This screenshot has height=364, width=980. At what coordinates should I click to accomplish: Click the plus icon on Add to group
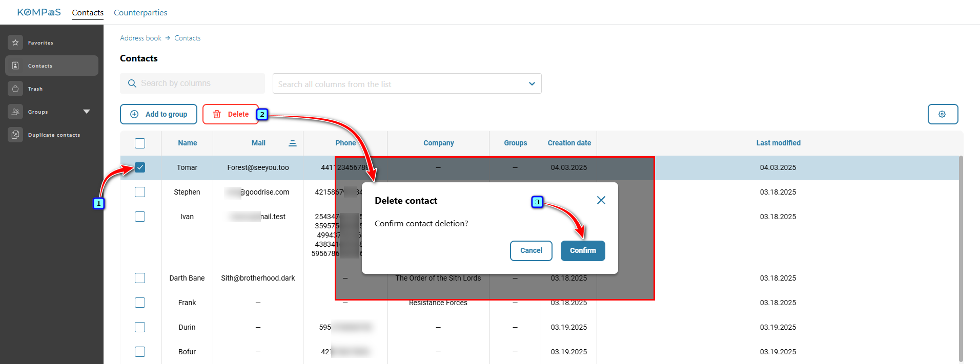134,114
